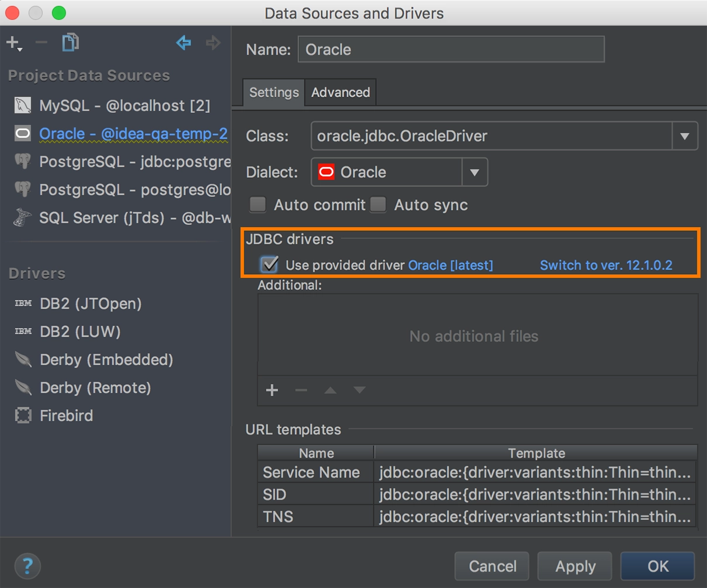Click the window close red button
This screenshot has width=707, height=588.
(12, 12)
